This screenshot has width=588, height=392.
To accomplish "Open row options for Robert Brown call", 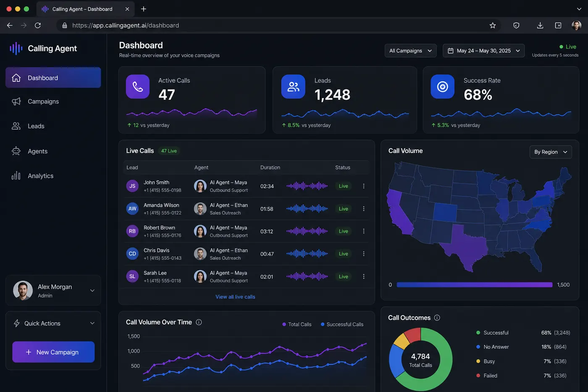I will [364, 231].
